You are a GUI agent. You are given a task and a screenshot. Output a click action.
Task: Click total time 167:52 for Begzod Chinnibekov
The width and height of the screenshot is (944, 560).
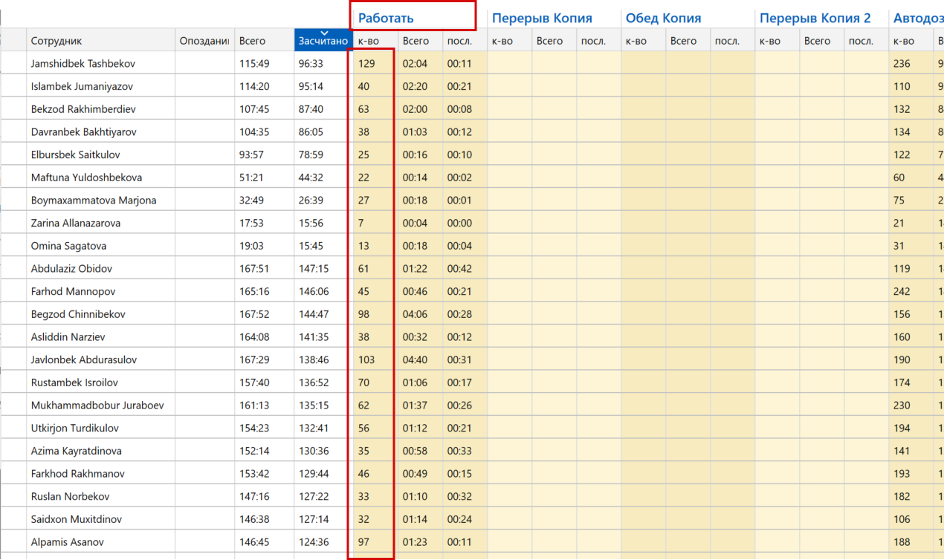pyautogui.click(x=254, y=314)
